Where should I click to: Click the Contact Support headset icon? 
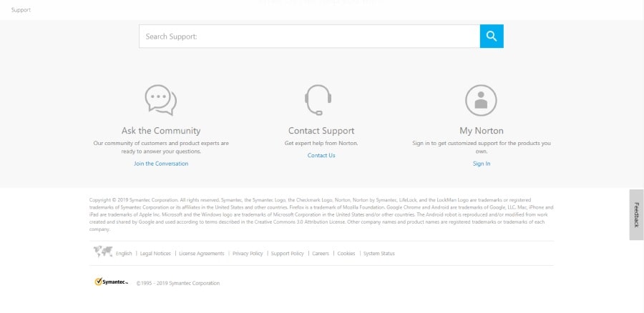[318, 100]
